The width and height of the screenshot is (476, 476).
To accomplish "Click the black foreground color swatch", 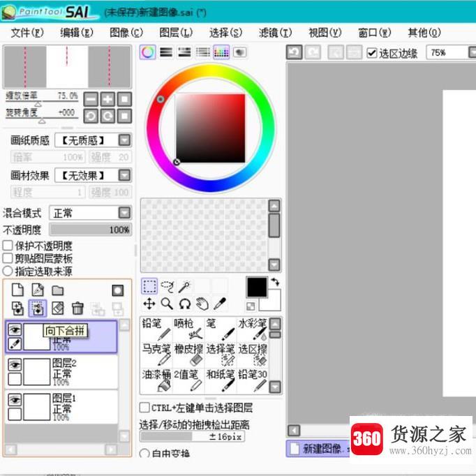I will pos(257,287).
